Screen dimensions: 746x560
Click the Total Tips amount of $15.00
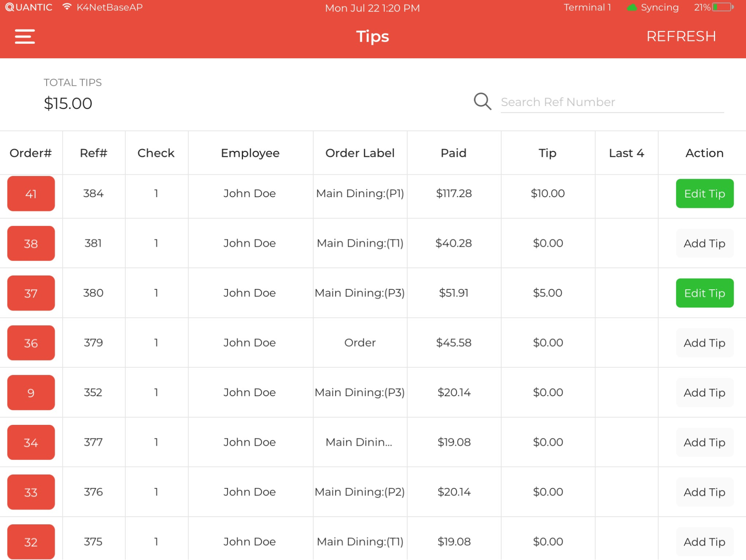[68, 103]
